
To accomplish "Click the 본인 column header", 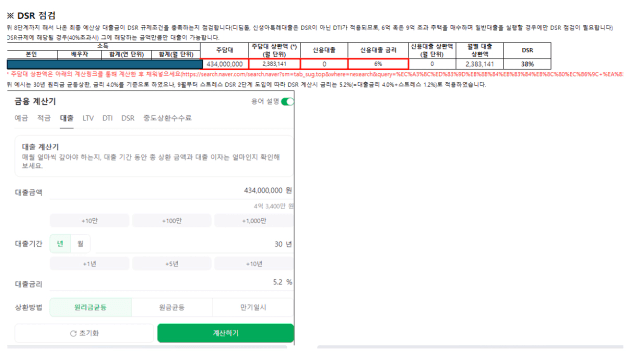I will [32, 55].
